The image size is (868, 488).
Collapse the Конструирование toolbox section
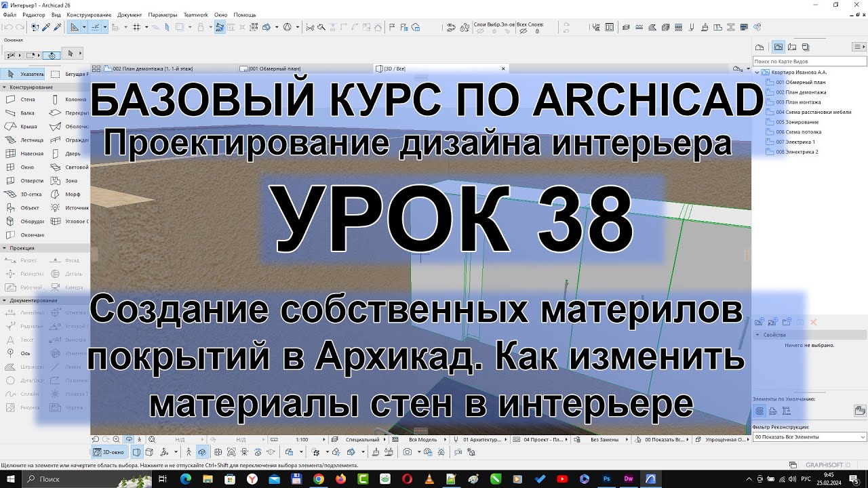coord(4,87)
